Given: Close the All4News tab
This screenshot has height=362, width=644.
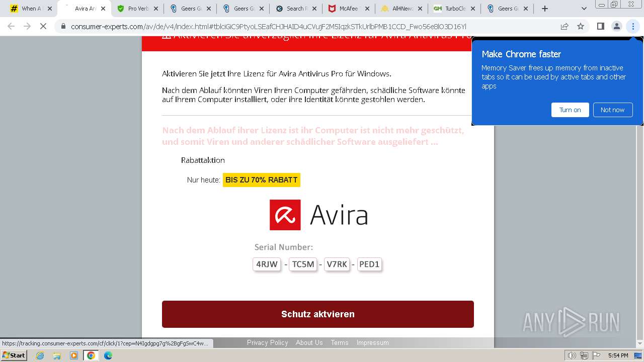Looking at the screenshot, I should [x=420, y=9].
